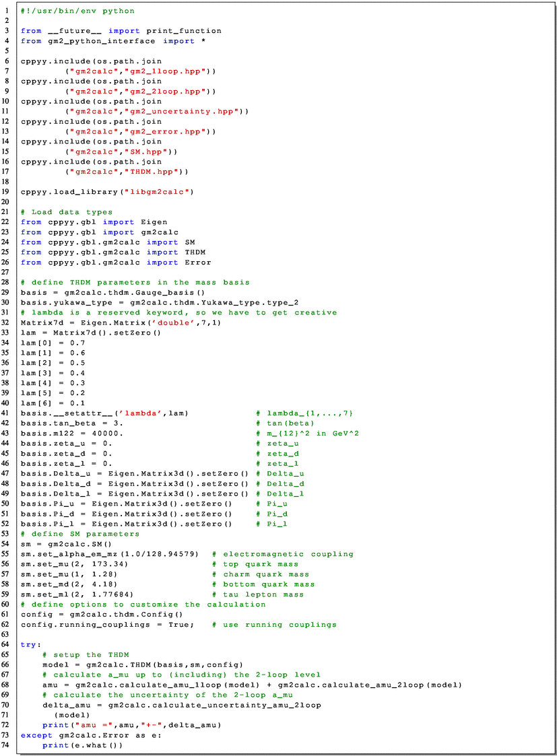Click the comment '# tau lepton mass'
This screenshot has width=557, height=756.
click(x=258, y=594)
